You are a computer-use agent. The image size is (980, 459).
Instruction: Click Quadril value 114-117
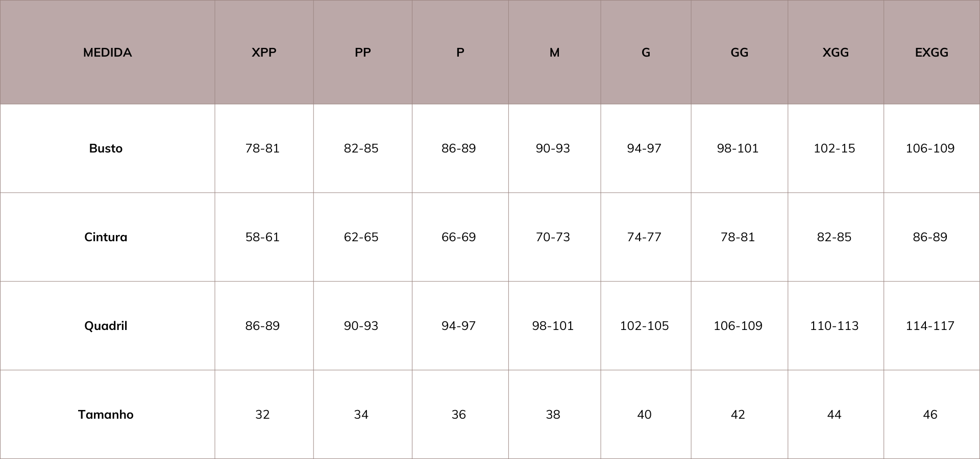click(930, 326)
